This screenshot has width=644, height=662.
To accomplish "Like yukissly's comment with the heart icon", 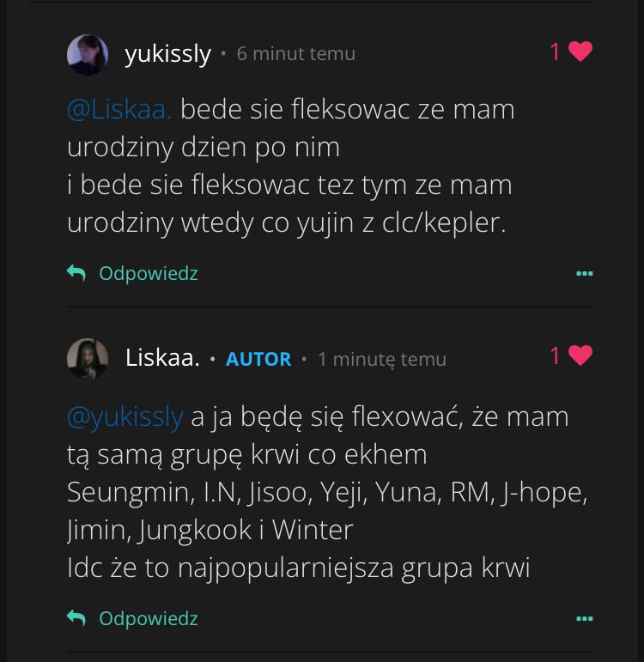I will click(580, 52).
